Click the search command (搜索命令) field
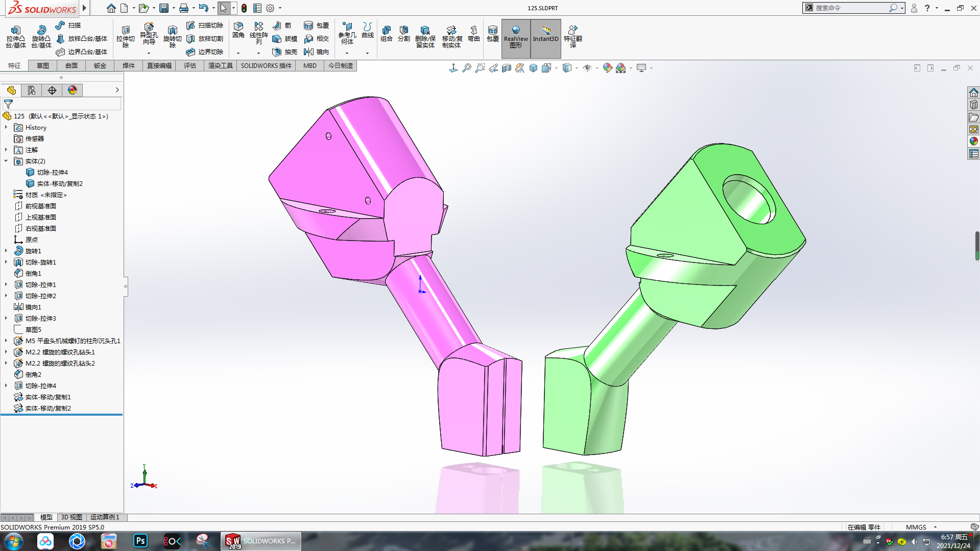The height and width of the screenshot is (551, 980). click(x=850, y=8)
